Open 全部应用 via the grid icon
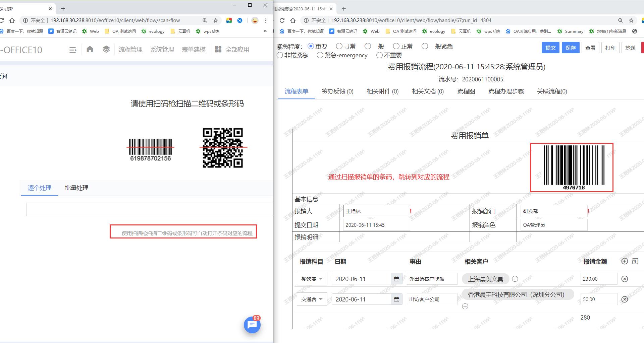Image resolution: width=644 pixels, height=343 pixels. point(218,49)
